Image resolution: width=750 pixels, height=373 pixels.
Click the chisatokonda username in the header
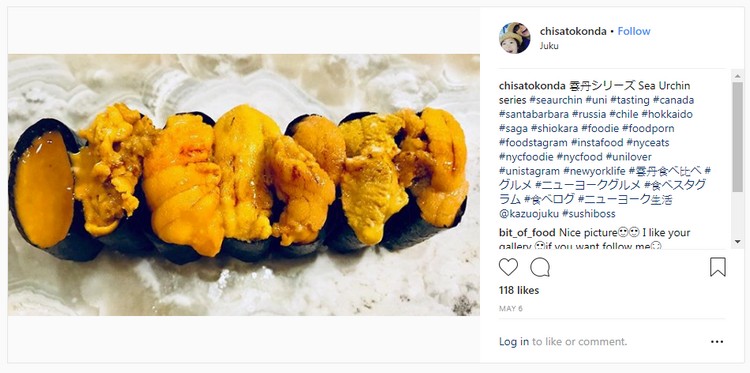[x=573, y=31]
